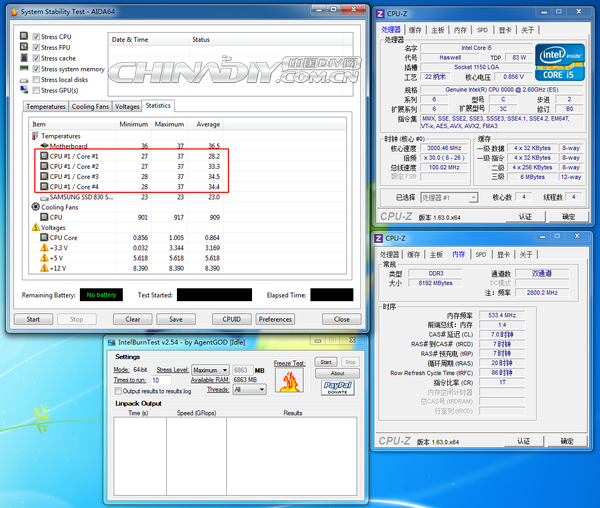Click the chip icon of the CPU fan row
The height and width of the screenshot is (508, 600).
click(x=44, y=217)
